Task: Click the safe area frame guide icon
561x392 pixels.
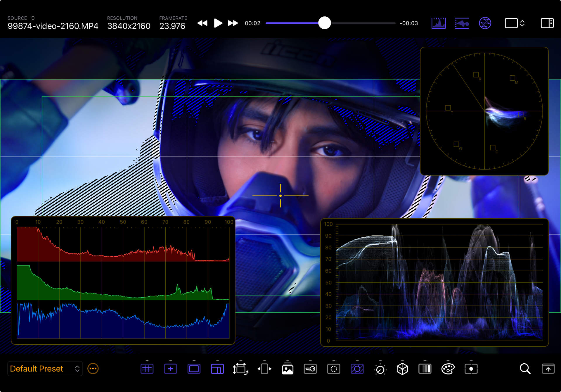Action: [x=194, y=369]
